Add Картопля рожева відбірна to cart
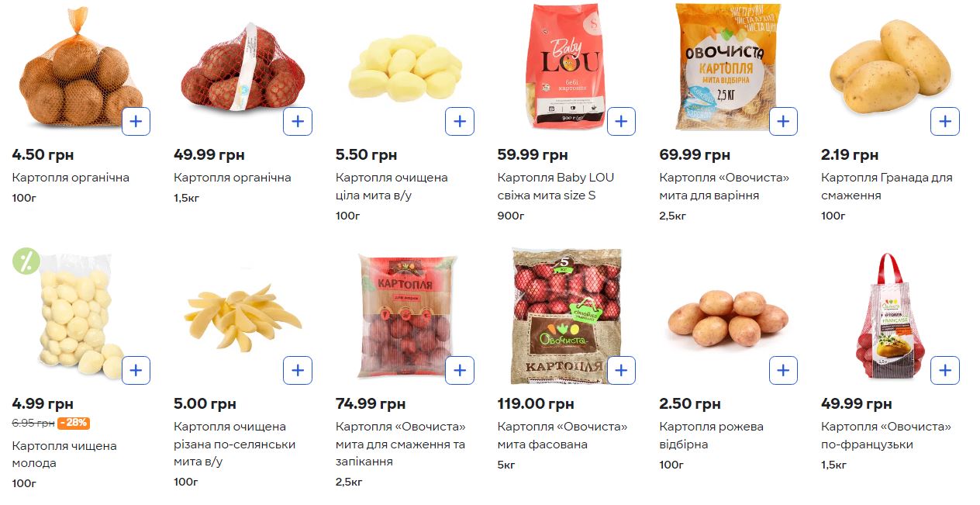The height and width of the screenshot is (505, 980). 783,370
